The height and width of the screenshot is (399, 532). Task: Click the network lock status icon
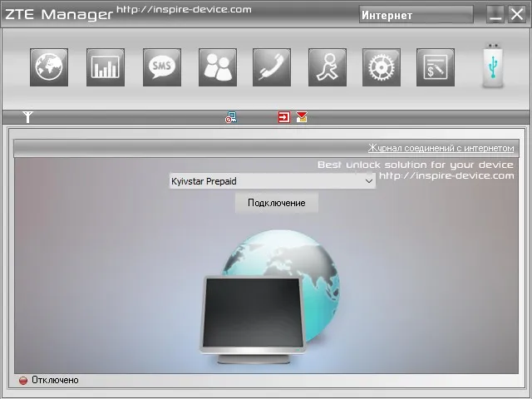231,117
